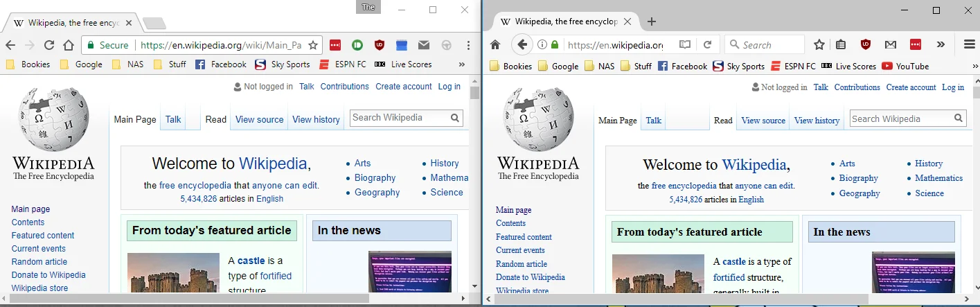
Task: Click Firefox's horizontal scrollbar thumb
Action: click(682, 299)
